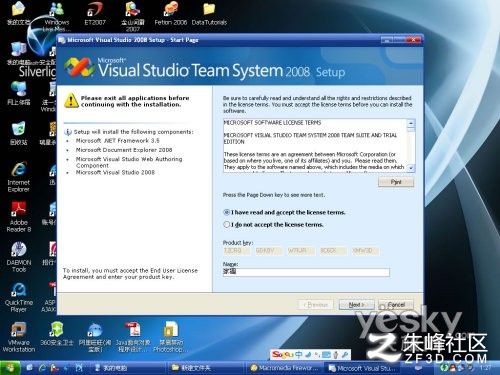Open the DAEMON Tools desktop icon
Screen dimensions: 500x375
tap(19, 257)
